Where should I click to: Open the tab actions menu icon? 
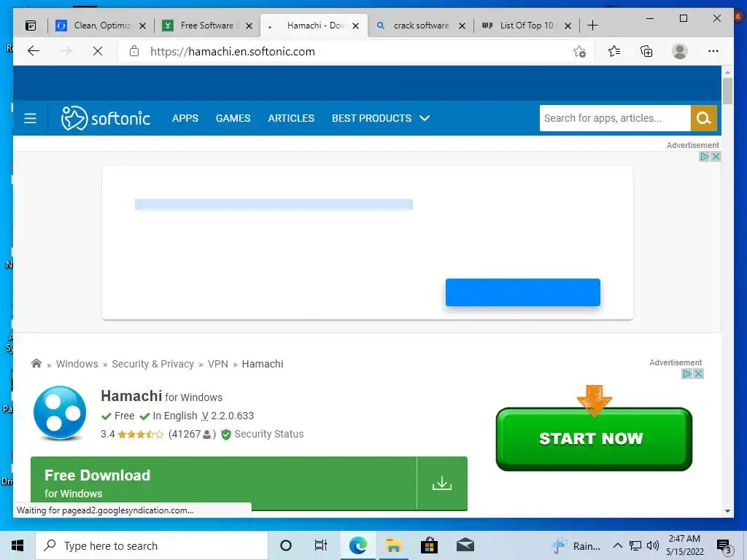point(31,26)
